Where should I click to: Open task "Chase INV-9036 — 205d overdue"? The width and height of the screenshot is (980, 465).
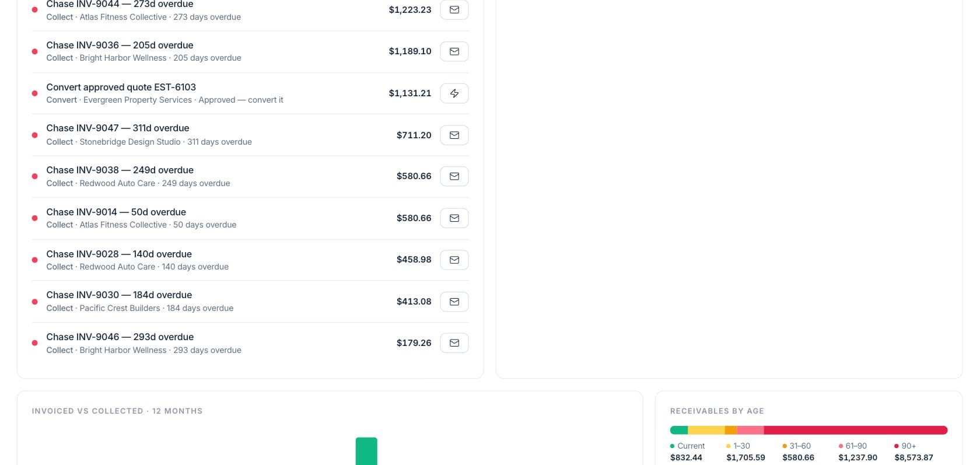tap(120, 45)
